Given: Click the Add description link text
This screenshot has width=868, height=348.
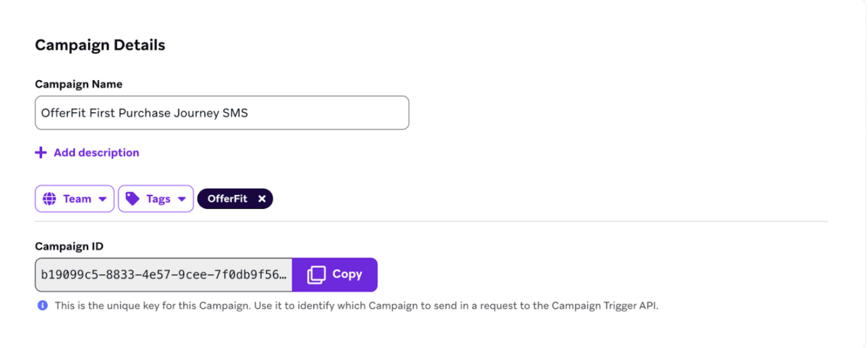Looking at the screenshot, I should point(97,152).
